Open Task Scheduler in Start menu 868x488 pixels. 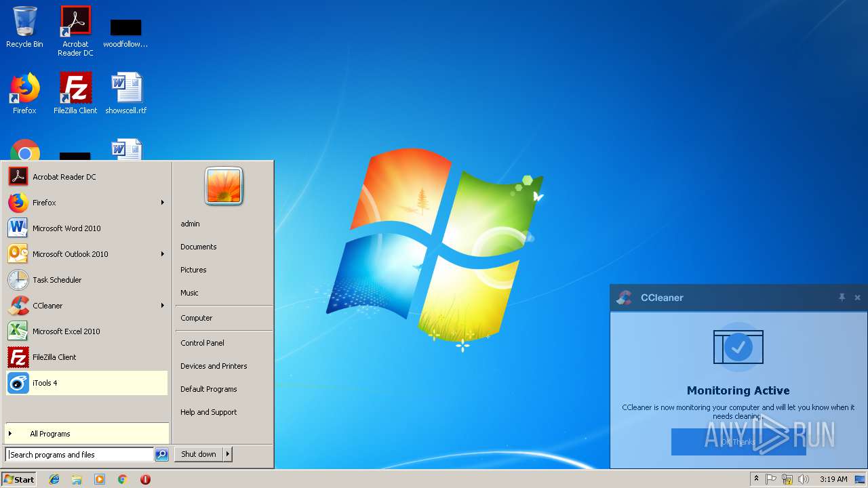point(87,280)
